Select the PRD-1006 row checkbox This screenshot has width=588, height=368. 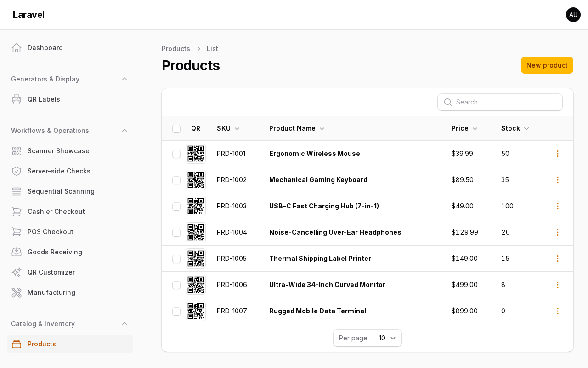tap(176, 285)
